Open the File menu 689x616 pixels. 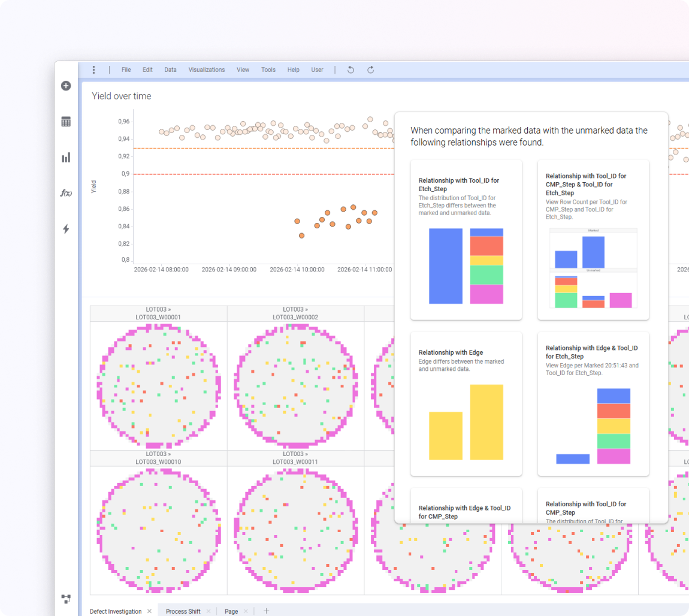click(126, 70)
